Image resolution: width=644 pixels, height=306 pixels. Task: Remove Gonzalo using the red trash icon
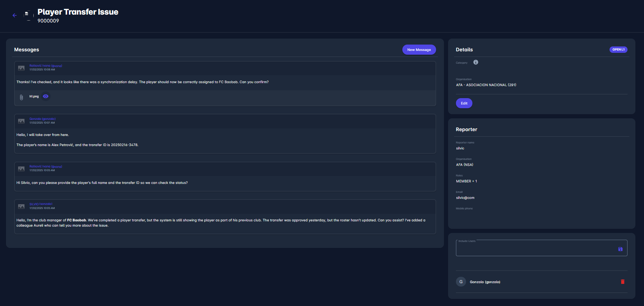click(x=622, y=282)
